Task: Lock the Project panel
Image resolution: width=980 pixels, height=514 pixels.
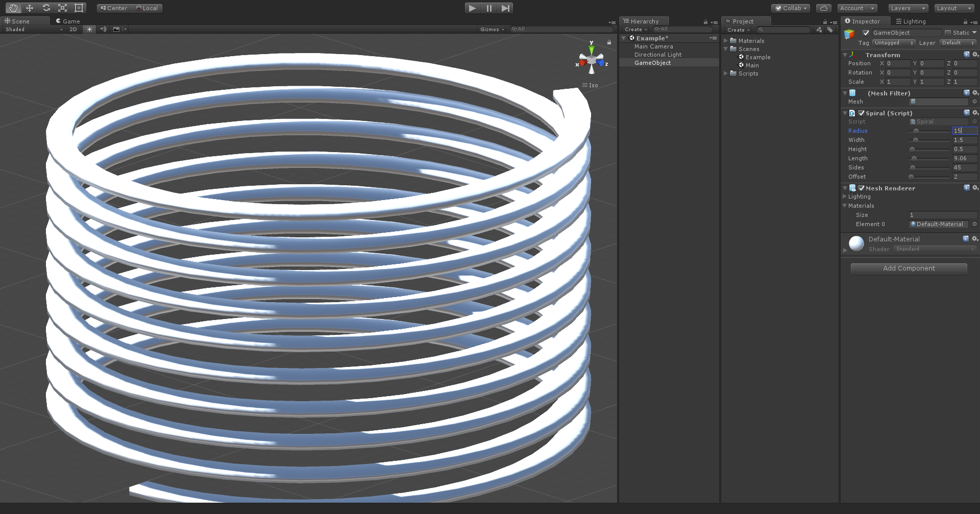Action: click(x=825, y=22)
